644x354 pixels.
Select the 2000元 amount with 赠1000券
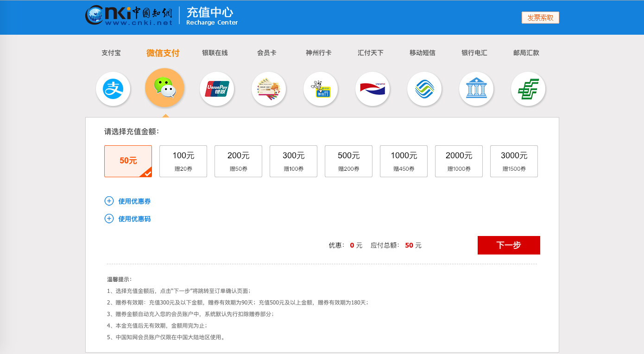click(x=459, y=161)
